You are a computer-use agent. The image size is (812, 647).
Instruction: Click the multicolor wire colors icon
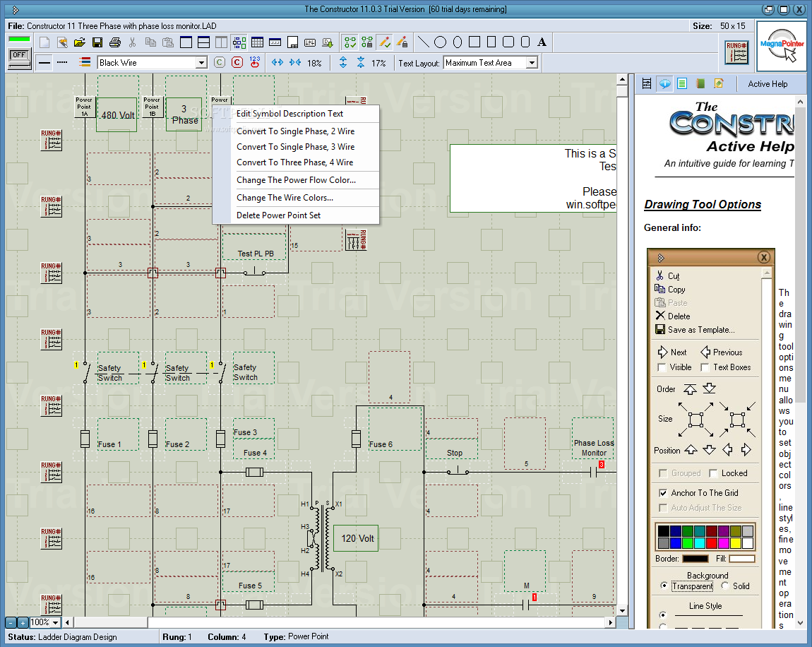pyautogui.click(x=85, y=63)
